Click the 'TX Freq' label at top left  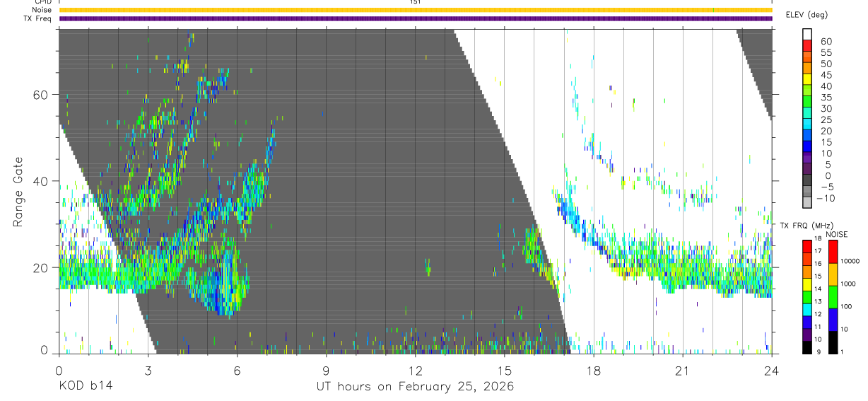coord(38,18)
